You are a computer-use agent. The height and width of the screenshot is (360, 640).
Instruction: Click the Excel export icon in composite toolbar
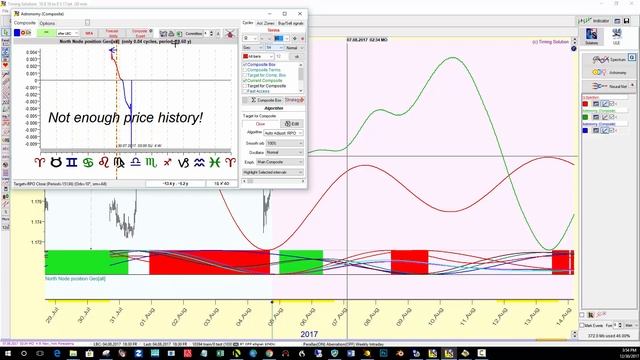click(x=179, y=33)
